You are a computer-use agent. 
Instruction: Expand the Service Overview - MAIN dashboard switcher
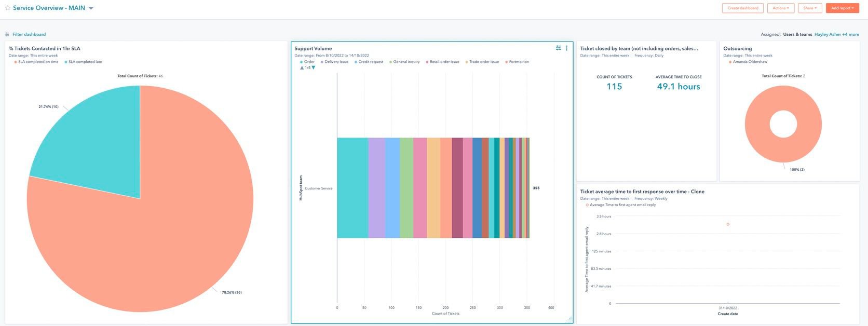pos(91,8)
